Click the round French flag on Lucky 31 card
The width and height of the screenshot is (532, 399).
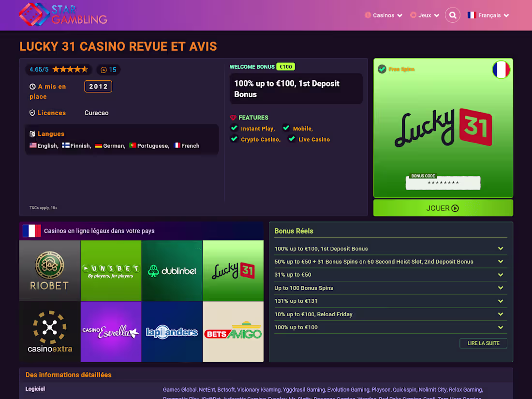pyautogui.click(x=501, y=70)
